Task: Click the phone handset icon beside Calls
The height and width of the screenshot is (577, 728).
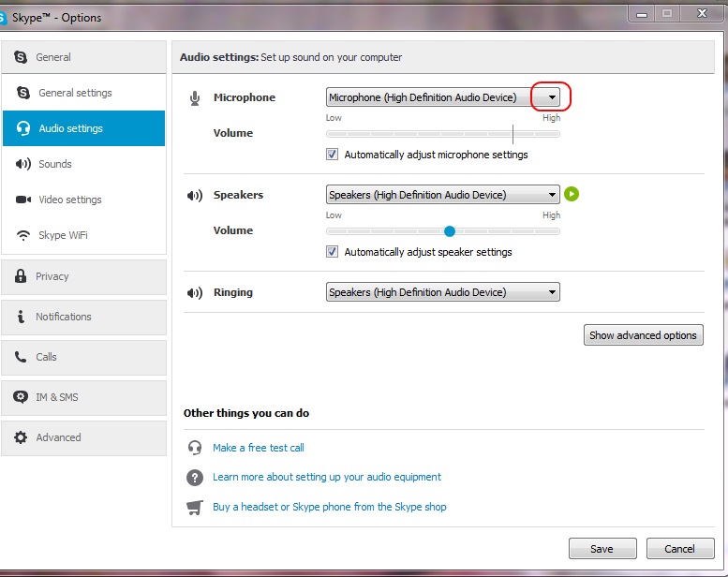Action: (x=21, y=357)
